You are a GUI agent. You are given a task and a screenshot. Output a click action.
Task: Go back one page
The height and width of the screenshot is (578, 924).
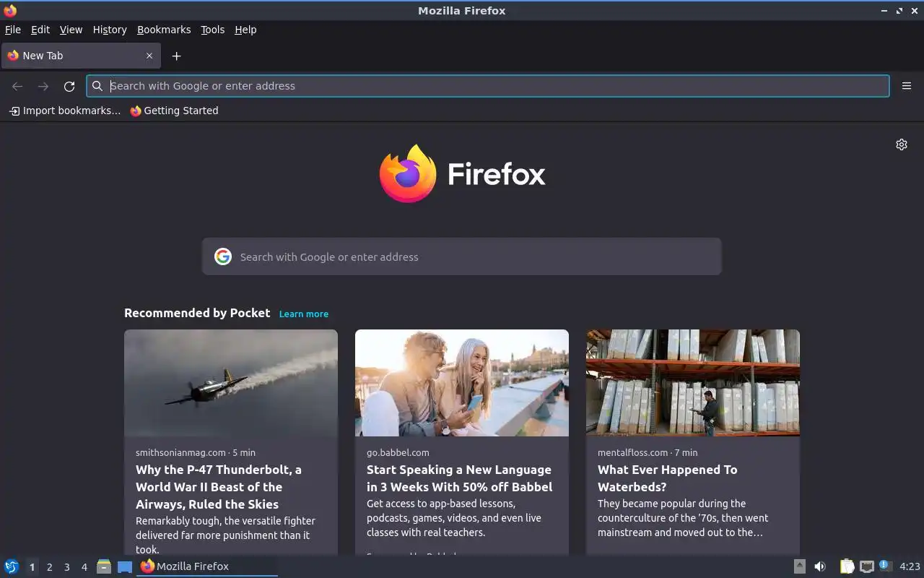(17, 86)
